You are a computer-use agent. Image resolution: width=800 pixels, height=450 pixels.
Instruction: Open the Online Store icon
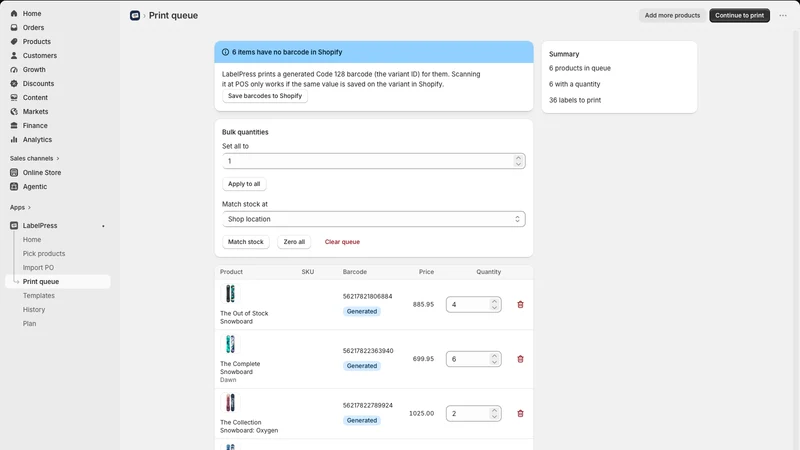14,172
